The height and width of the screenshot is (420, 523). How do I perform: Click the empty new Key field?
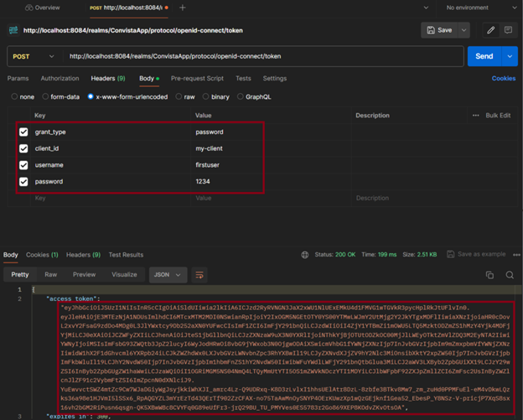[x=111, y=198]
